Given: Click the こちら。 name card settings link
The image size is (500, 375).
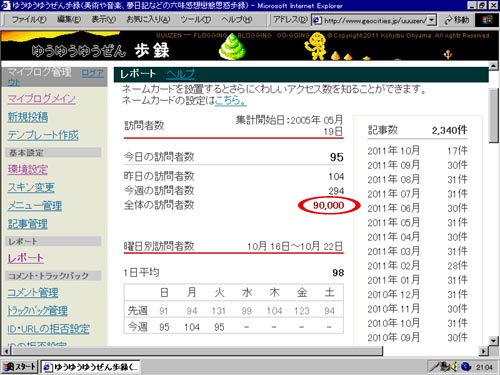Looking at the screenshot, I should [x=231, y=100].
